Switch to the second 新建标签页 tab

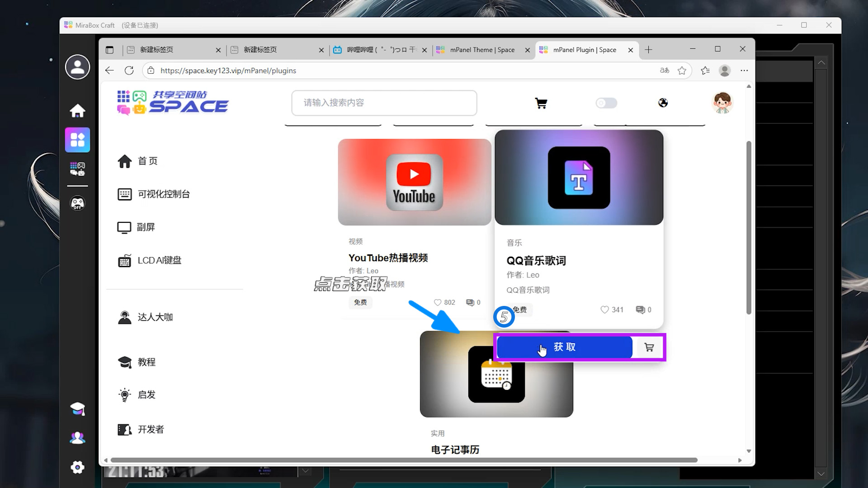click(x=277, y=50)
